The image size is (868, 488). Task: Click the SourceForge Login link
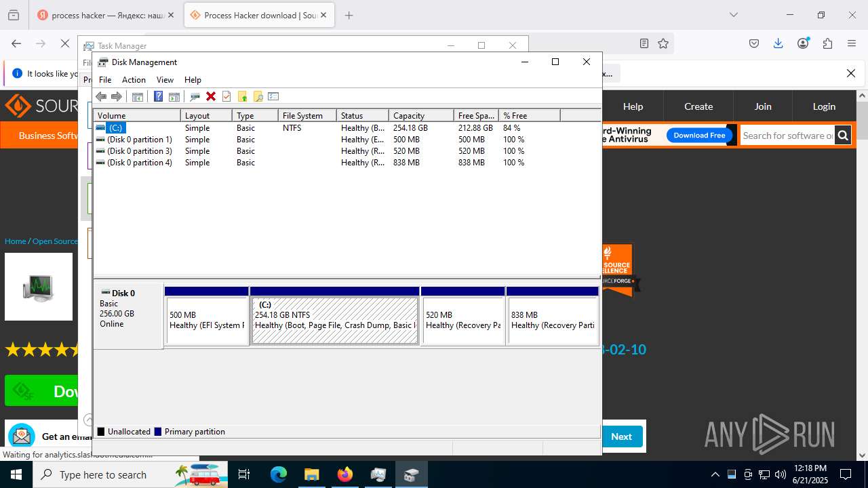pyautogui.click(x=824, y=106)
